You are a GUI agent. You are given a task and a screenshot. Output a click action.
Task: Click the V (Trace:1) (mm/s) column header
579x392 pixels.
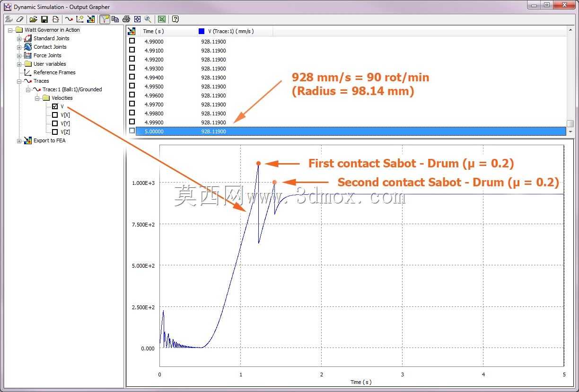[235, 31]
